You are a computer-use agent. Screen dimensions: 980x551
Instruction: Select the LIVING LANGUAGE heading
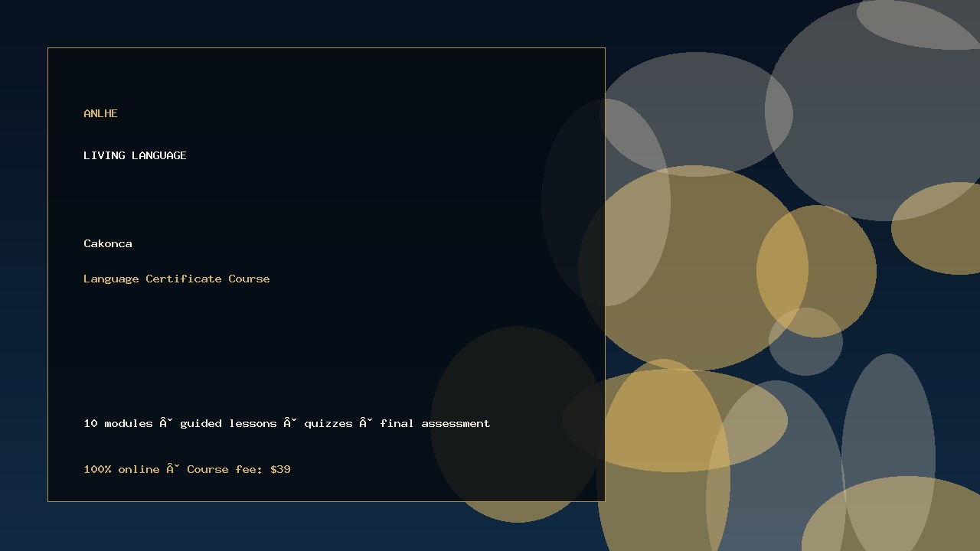pos(135,155)
